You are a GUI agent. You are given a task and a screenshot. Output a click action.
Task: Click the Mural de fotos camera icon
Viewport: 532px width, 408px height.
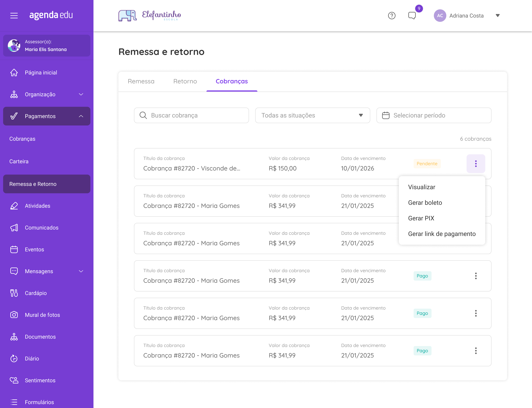(14, 315)
